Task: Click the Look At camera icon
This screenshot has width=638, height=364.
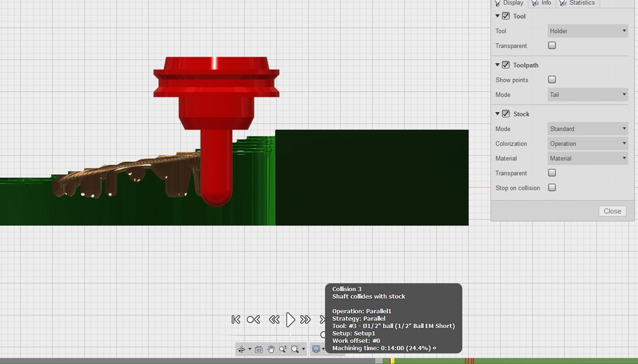Action: tap(259, 349)
